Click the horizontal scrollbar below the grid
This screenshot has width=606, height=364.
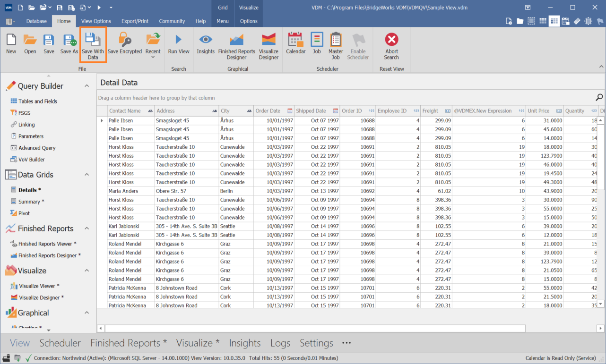coord(315,328)
